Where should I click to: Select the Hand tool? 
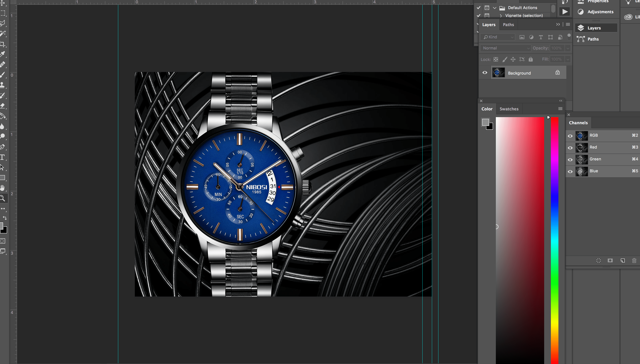pyautogui.click(x=3, y=188)
